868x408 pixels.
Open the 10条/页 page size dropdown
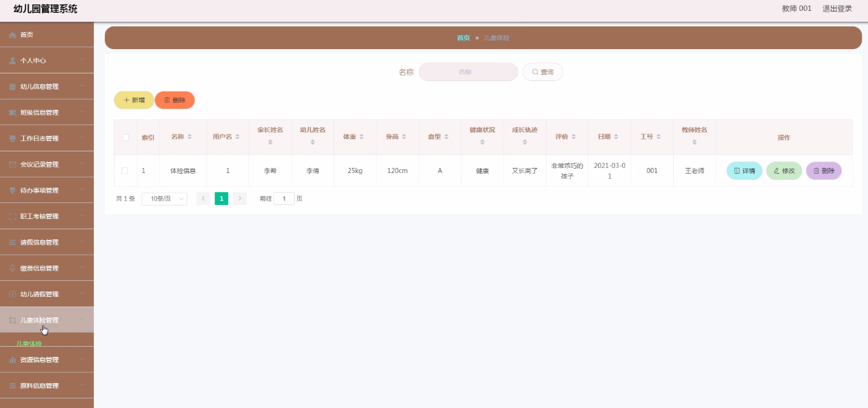[x=164, y=199]
